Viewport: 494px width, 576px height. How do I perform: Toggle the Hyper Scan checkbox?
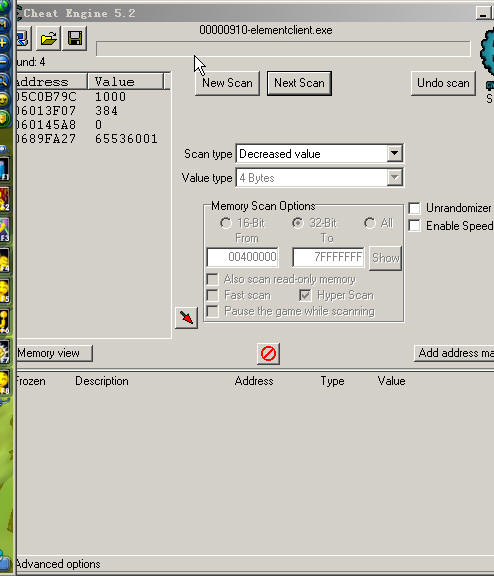[x=305, y=295]
